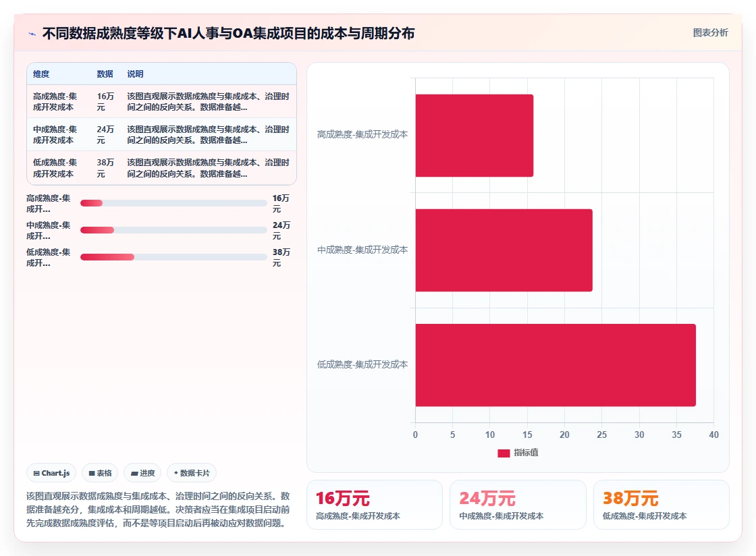Screen dimensions: 756x556
Task: Click x-axis tick label 10
Action: pyautogui.click(x=490, y=435)
